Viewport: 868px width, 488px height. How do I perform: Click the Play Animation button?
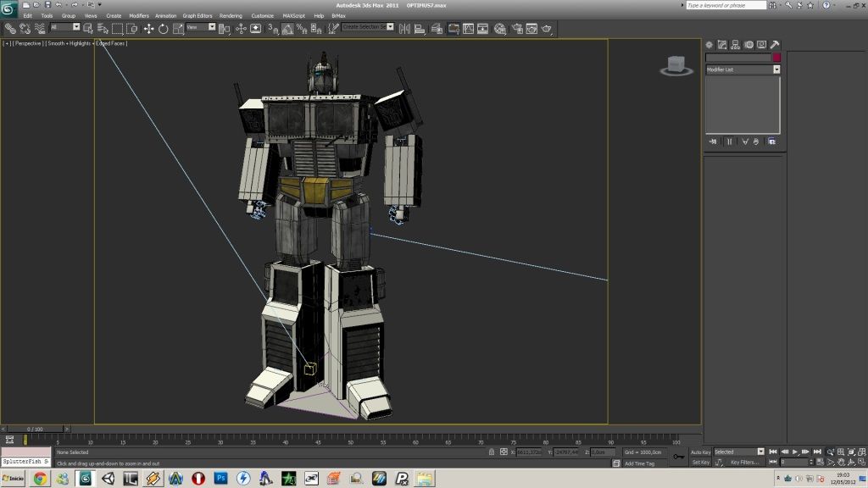795,452
